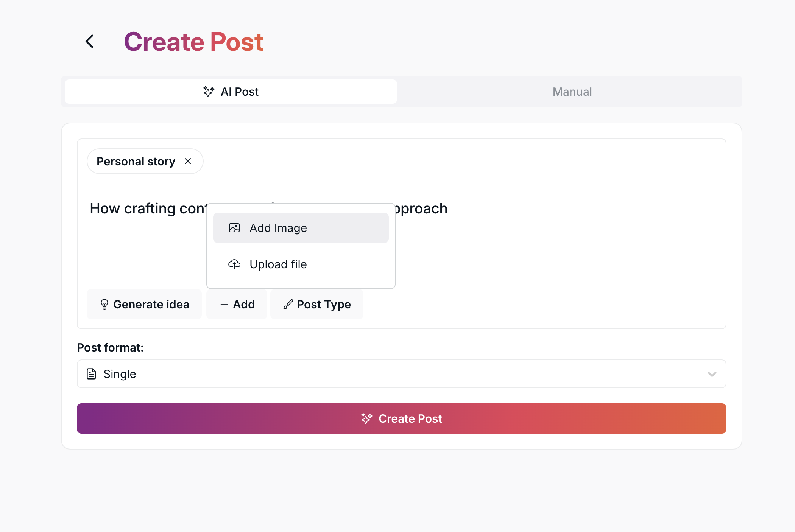This screenshot has width=795, height=532.
Task: Click the document icon next to Single
Action: (91, 374)
